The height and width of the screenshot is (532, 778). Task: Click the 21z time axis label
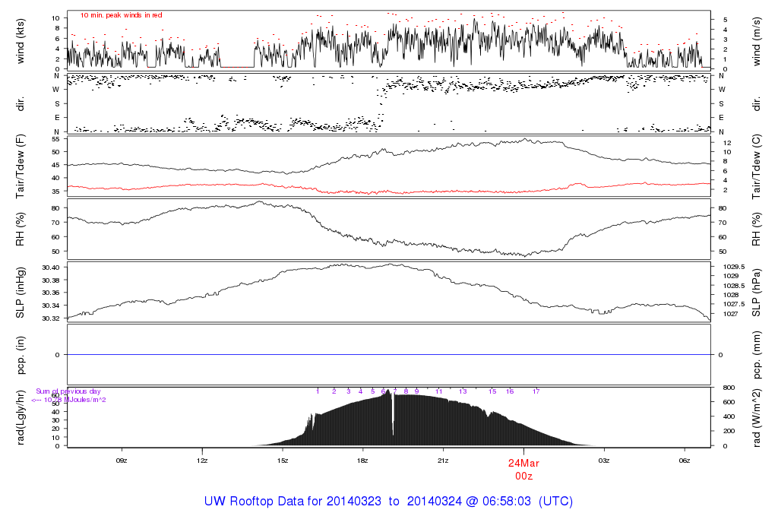443,460
